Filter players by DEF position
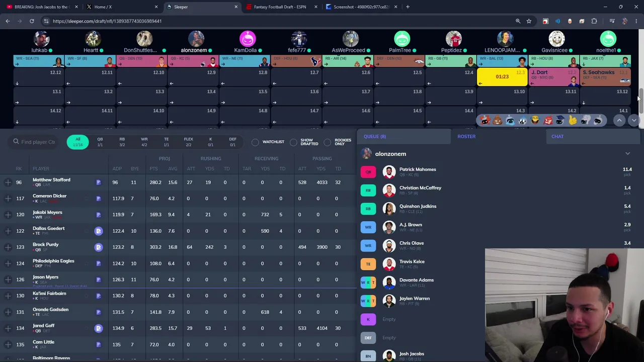 [x=233, y=142]
